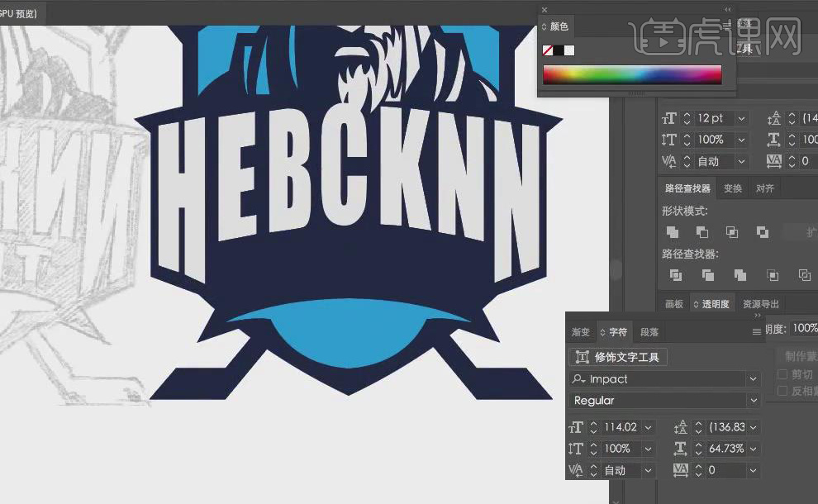Click the Merge pathfinder icon
The width and height of the screenshot is (818, 504).
click(x=740, y=275)
